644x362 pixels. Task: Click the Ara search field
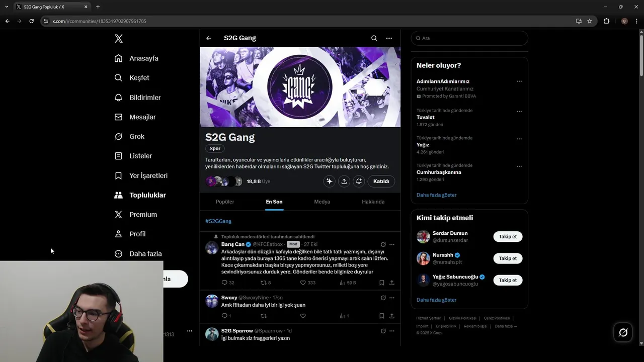click(469, 38)
